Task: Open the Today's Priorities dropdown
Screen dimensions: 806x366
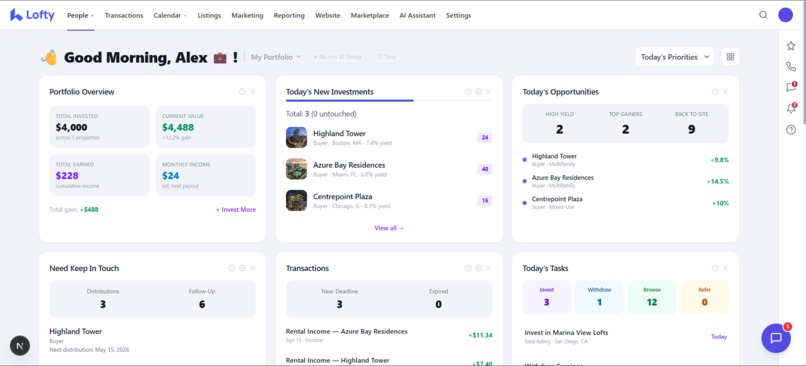Action: [674, 57]
